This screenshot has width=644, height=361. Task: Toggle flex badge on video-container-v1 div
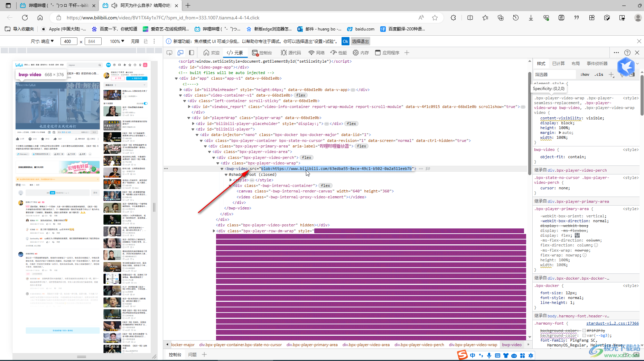click(x=301, y=95)
